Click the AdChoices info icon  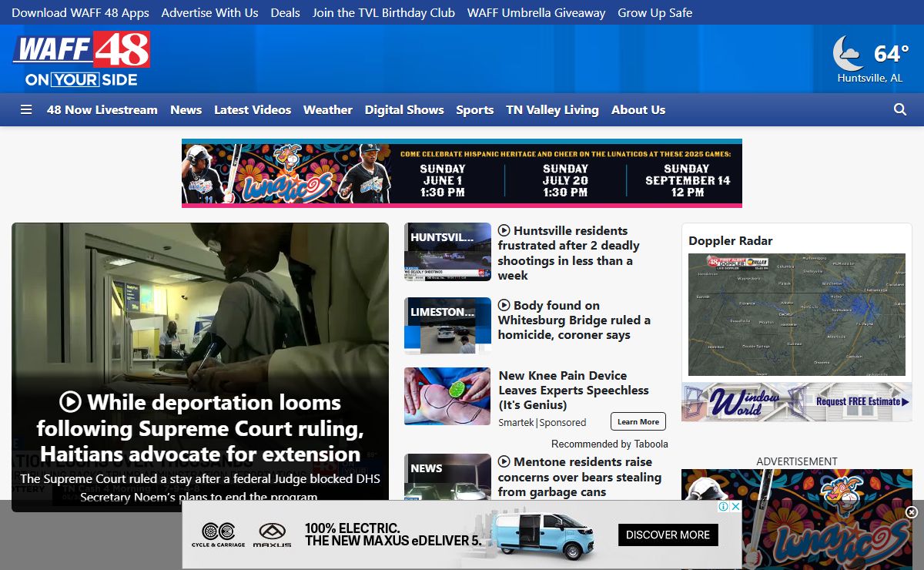724,506
